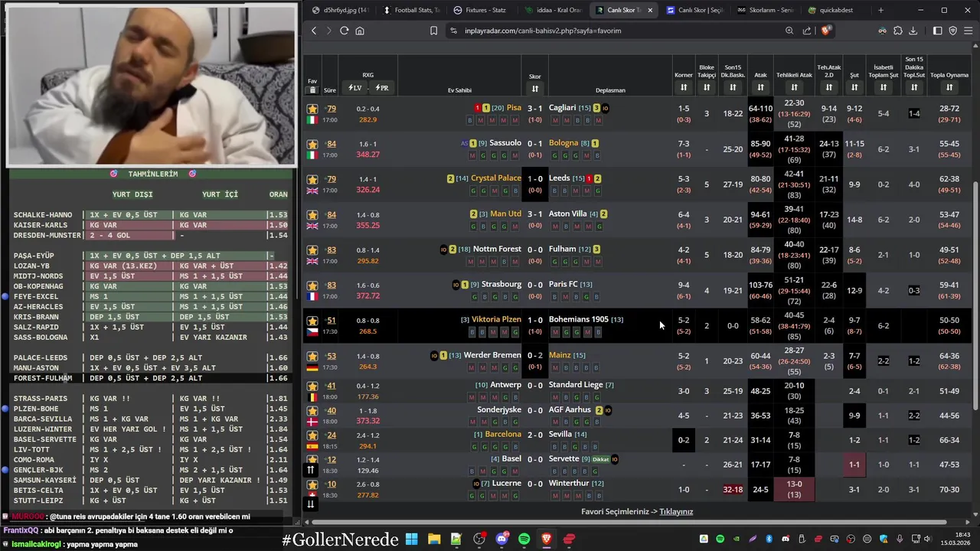Open Aston Villa team link
This screenshot has width=980, height=551.
tap(567, 214)
